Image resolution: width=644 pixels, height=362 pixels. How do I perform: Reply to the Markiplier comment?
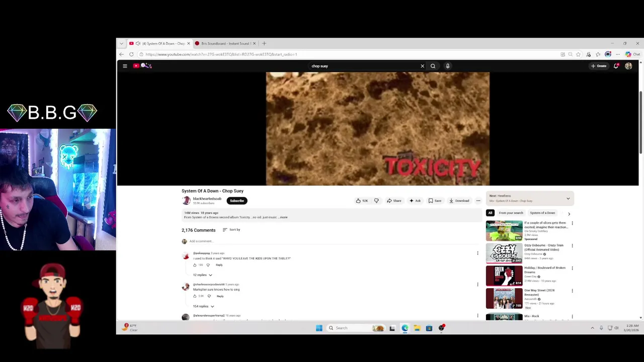click(220, 296)
